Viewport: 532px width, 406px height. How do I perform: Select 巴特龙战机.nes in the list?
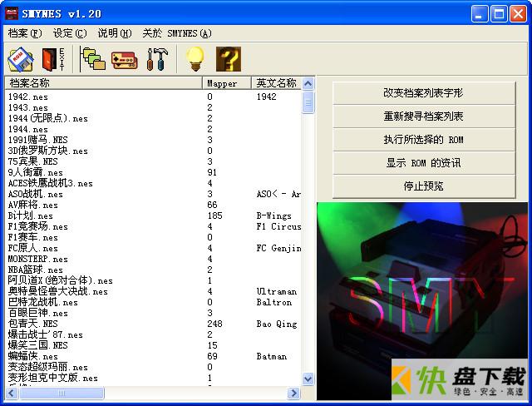[x=42, y=303]
